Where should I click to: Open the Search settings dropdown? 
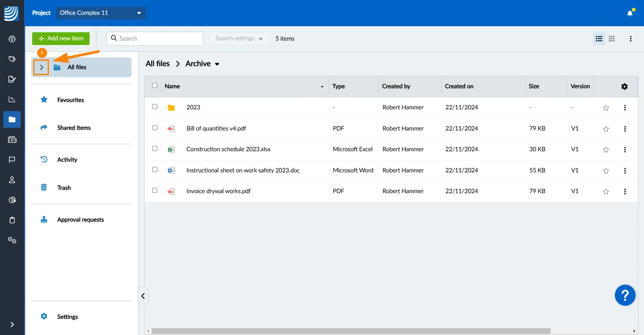coord(239,39)
